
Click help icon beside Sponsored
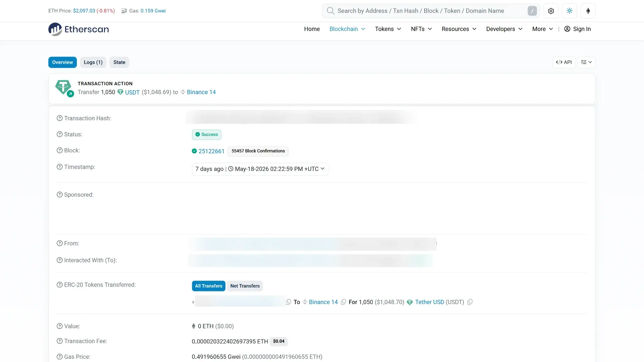pyautogui.click(x=59, y=195)
